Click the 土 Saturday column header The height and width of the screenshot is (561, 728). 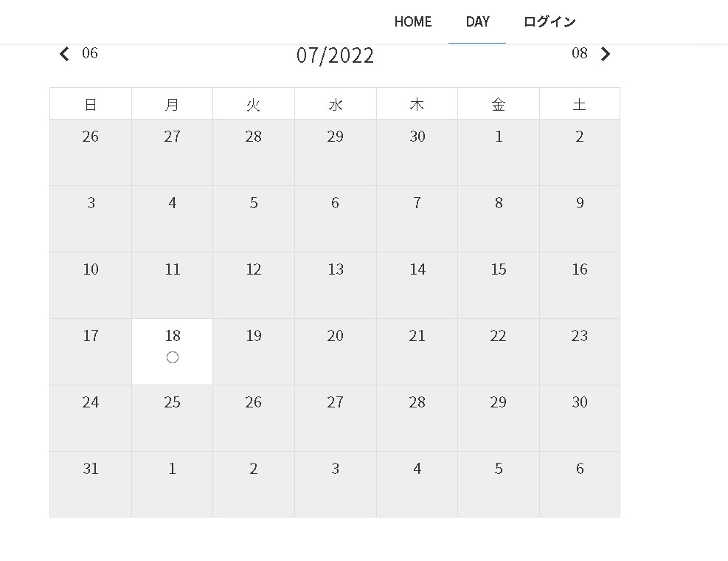(x=580, y=104)
